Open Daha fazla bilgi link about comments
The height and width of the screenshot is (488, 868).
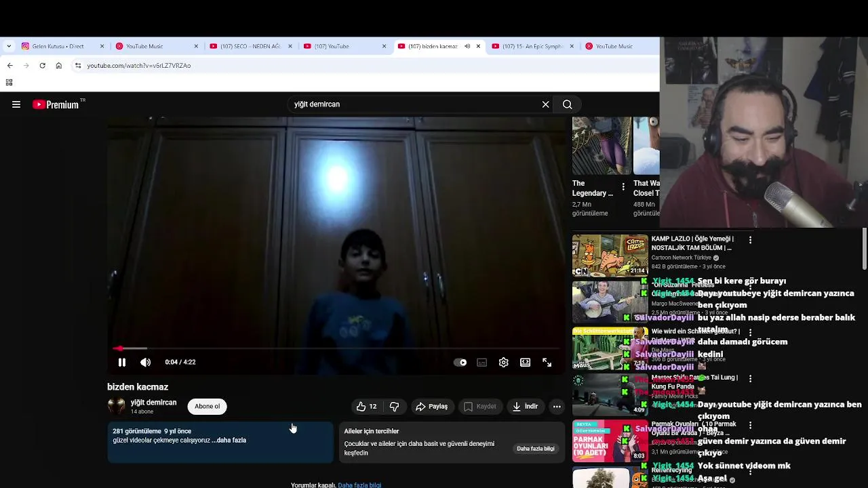359,485
